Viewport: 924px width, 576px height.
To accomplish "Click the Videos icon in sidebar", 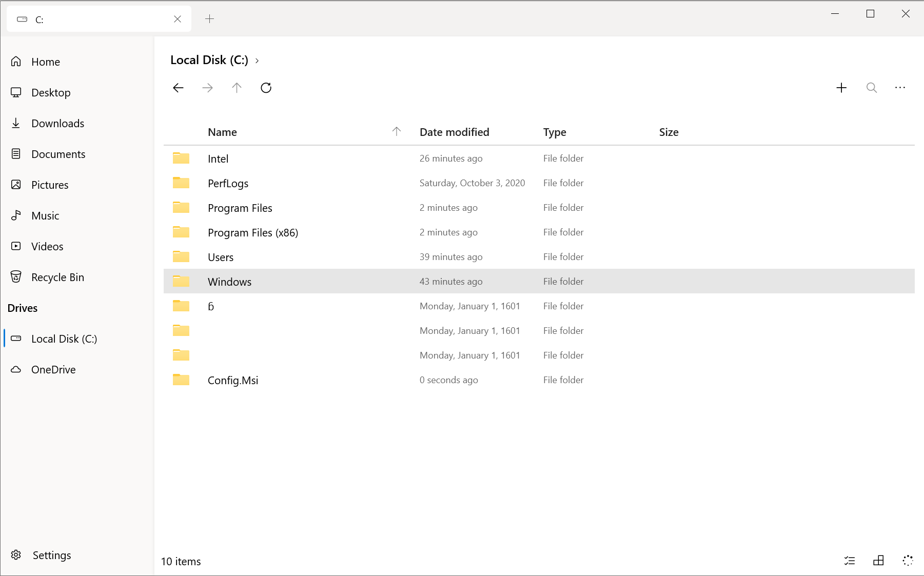I will 16,246.
